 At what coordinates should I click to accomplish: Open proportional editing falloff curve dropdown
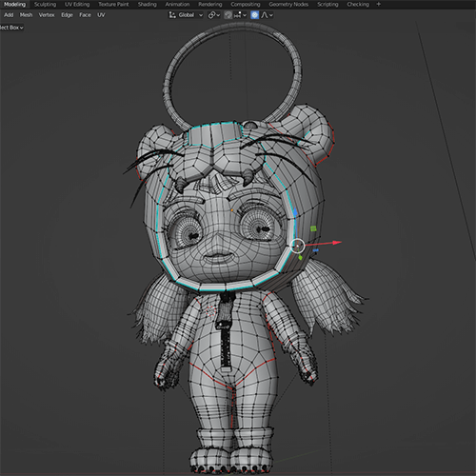point(267,15)
